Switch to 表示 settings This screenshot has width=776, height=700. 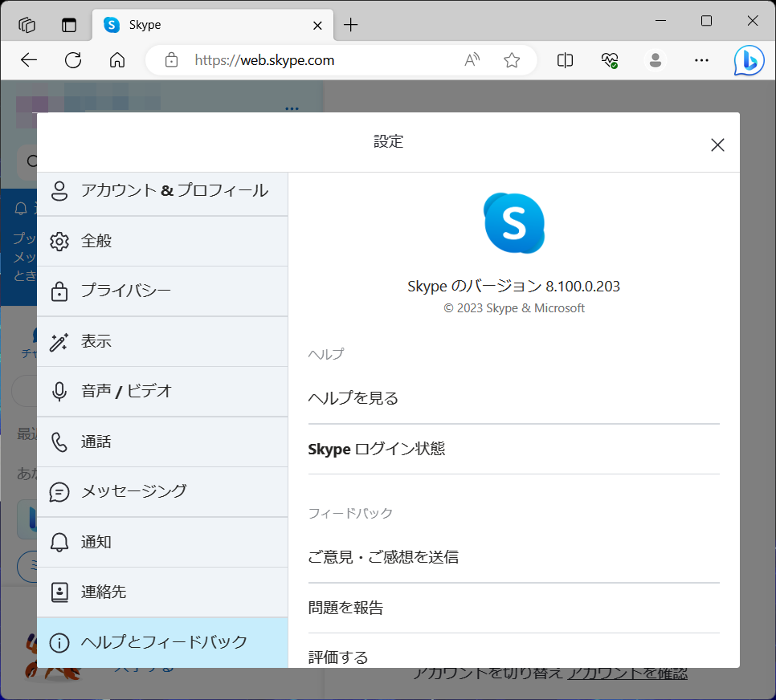(x=162, y=341)
